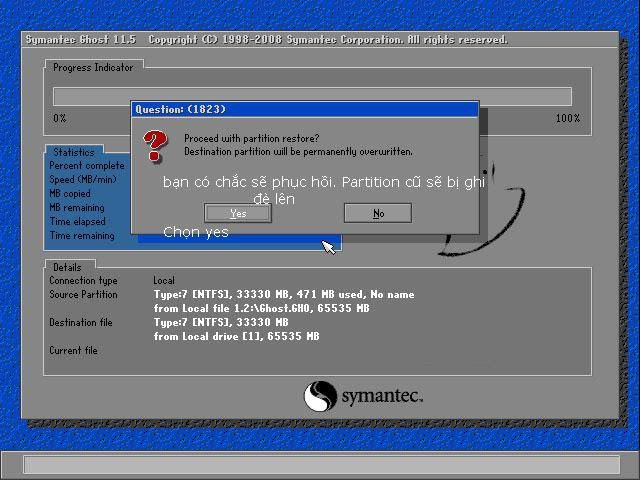This screenshot has height=480, width=640.
Task: Click the empty status bar at bottom
Action: [320, 465]
